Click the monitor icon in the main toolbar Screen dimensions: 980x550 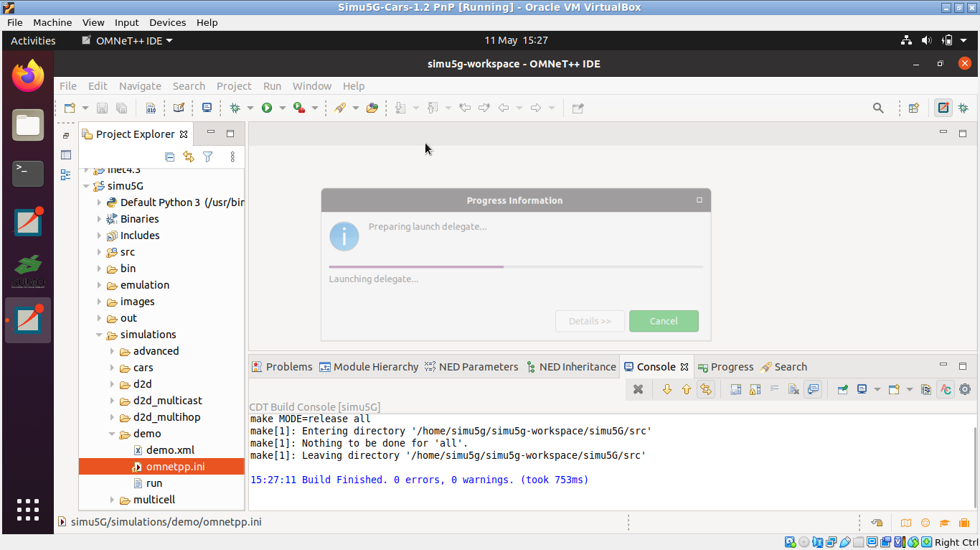coord(207,108)
